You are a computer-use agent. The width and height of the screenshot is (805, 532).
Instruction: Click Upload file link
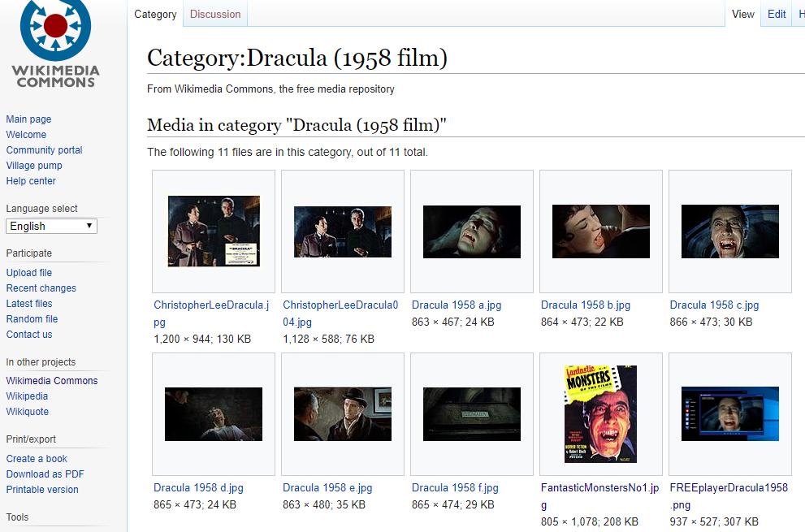coord(28,273)
